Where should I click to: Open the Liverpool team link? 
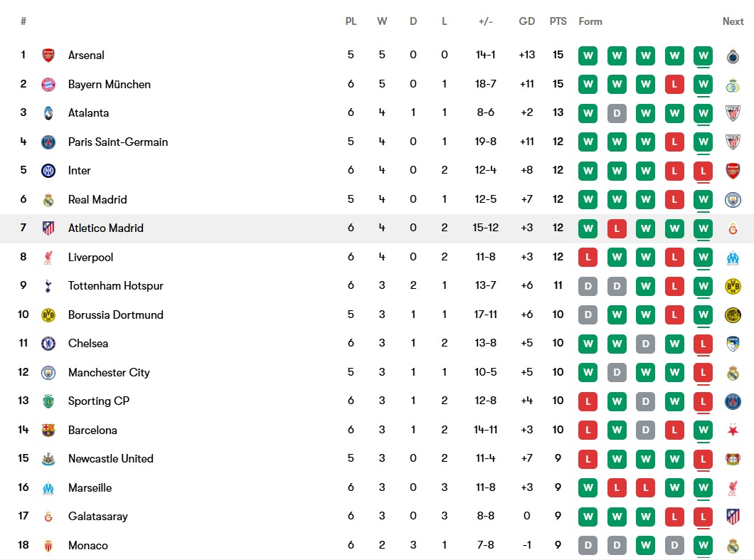coord(90,257)
